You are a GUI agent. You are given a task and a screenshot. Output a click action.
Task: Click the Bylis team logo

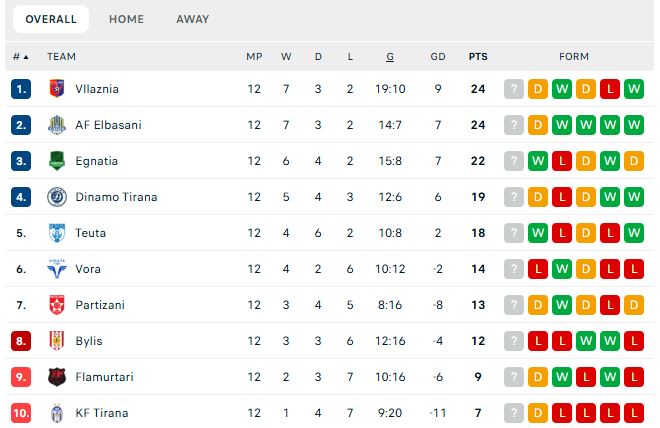(x=56, y=341)
